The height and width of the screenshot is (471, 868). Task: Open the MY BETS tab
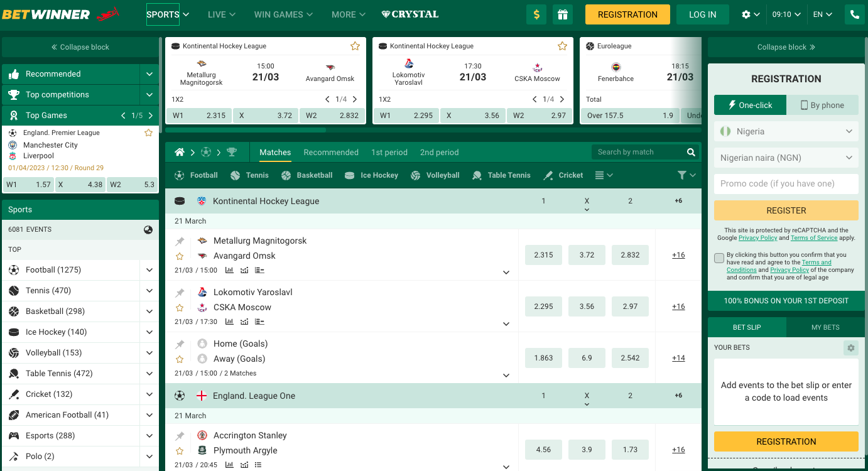click(825, 327)
